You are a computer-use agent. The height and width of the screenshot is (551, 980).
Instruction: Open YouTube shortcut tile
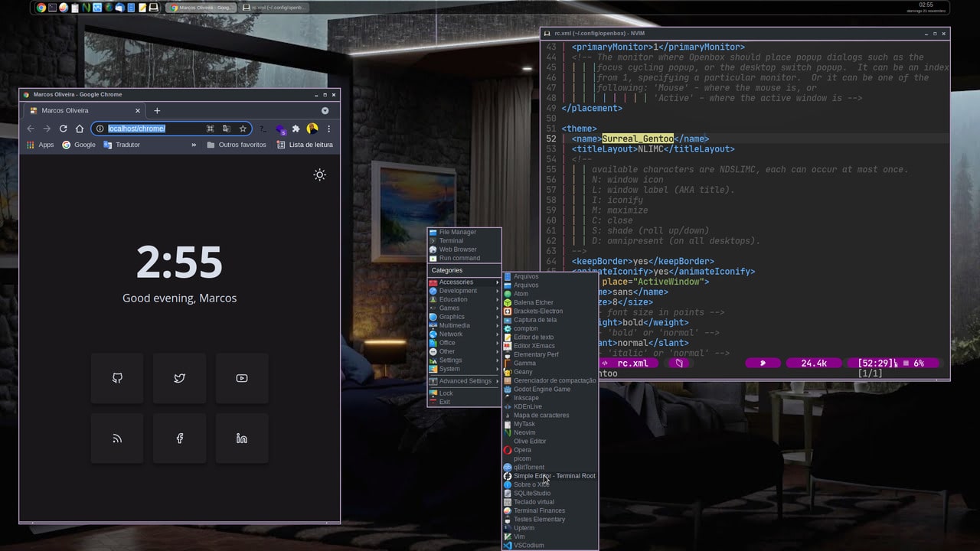[242, 378]
